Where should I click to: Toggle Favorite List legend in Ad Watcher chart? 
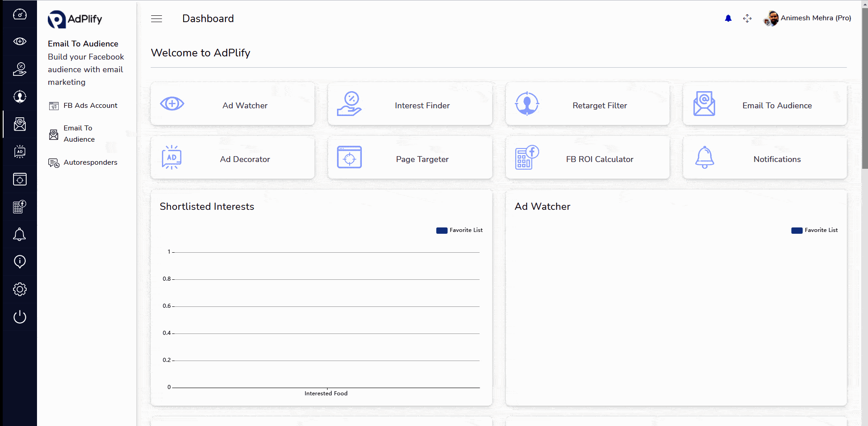814,230
